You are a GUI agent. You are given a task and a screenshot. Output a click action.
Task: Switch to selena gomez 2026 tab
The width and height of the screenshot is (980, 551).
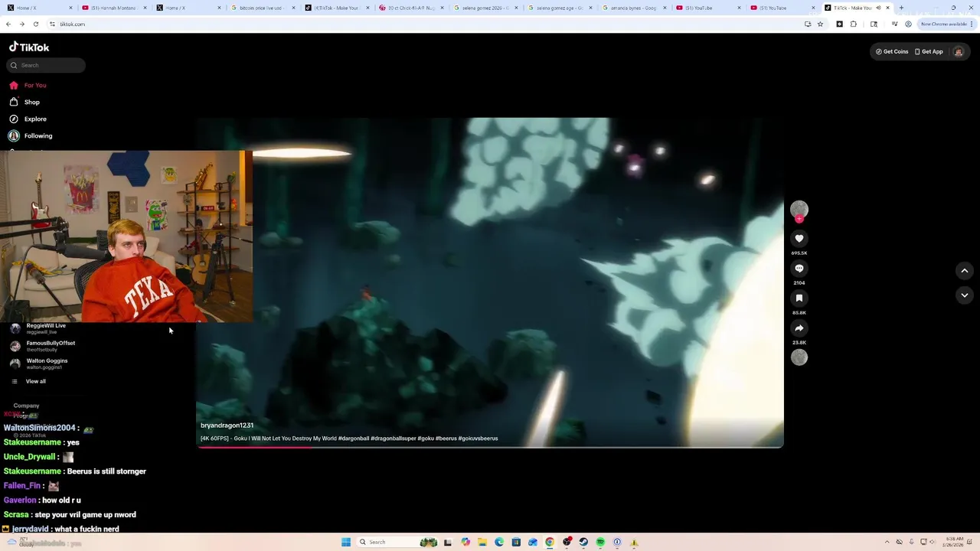tap(484, 8)
